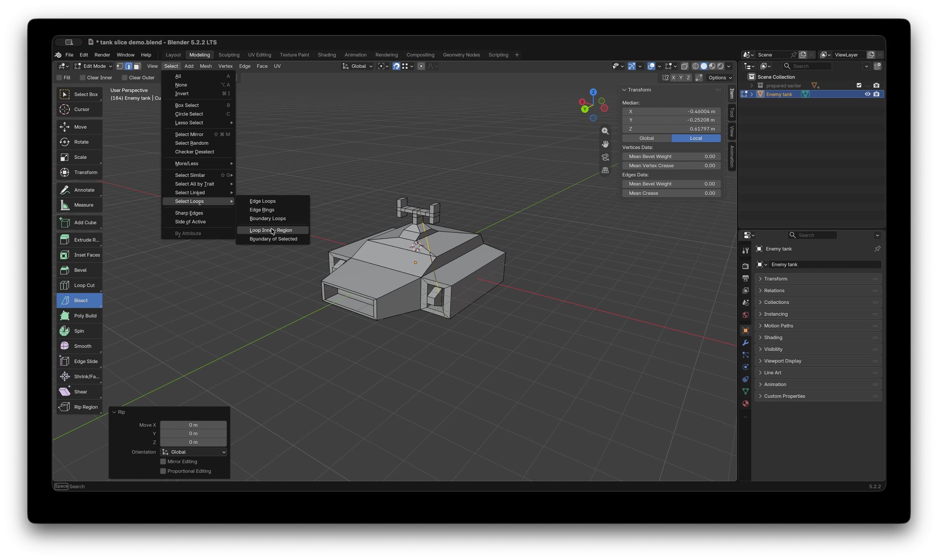Hide Enemy tank with eye icon
This screenshot has height=560, width=938.
[x=867, y=94]
